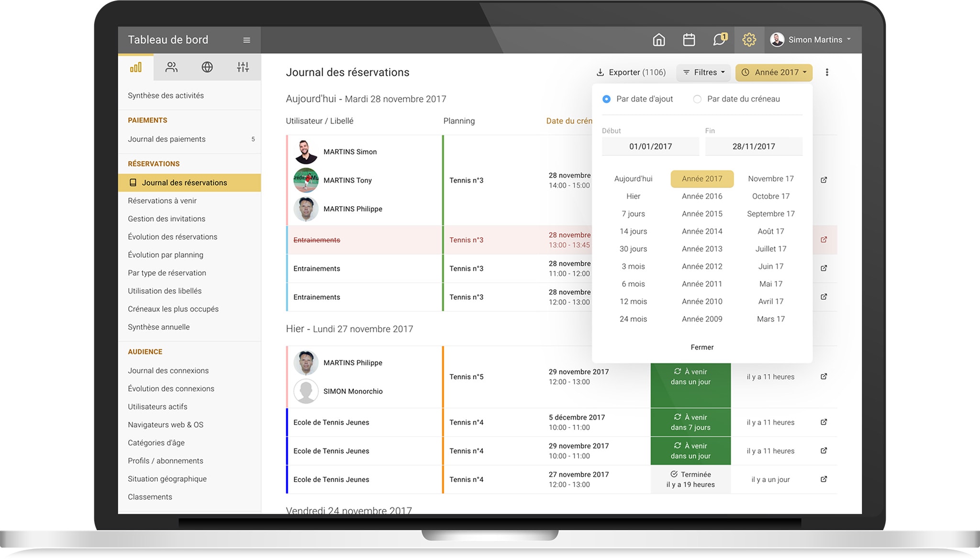This screenshot has width=980, height=560.
Task: Go to Journal des paiements
Action: pyautogui.click(x=167, y=139)
